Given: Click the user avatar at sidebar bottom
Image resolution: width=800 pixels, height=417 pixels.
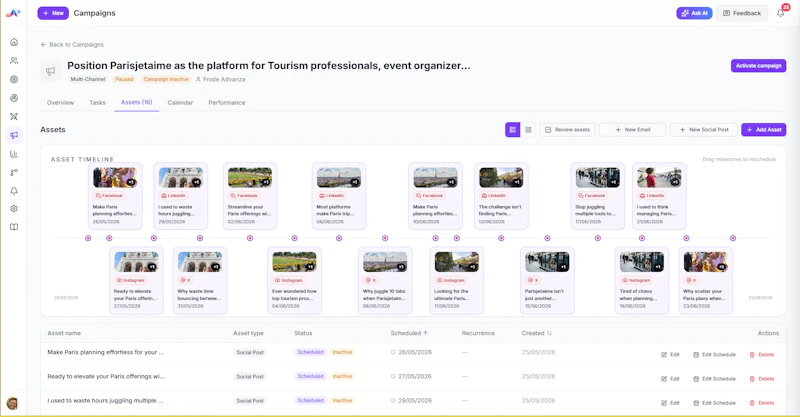Looking at the screenshot, I should (13, 404).
